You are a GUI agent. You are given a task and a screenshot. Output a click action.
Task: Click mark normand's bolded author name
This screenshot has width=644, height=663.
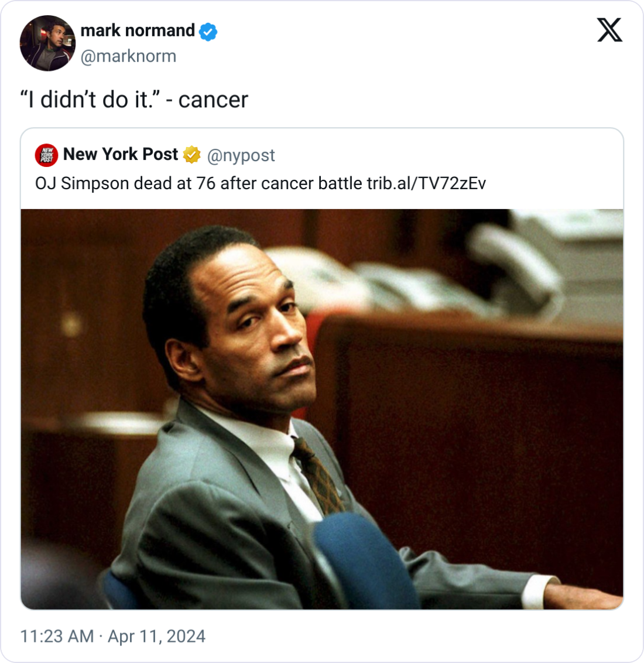[x=138, y=32]
